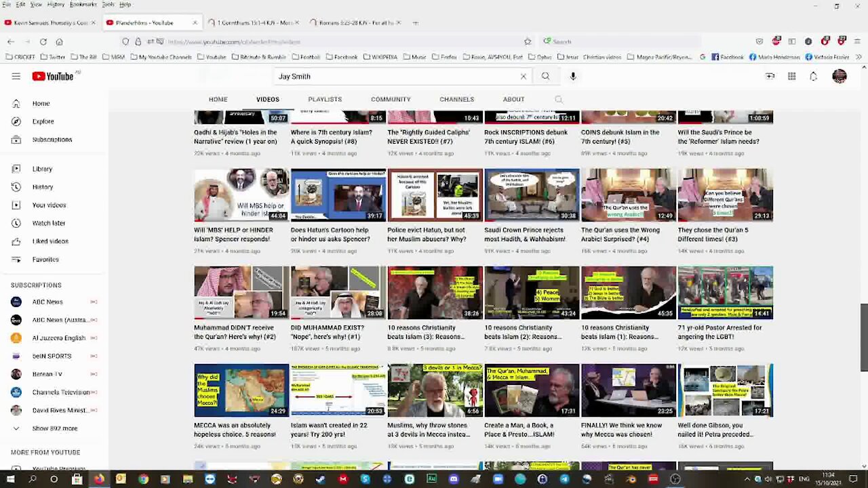Switch to the 1 Corinthians 15:1-4 KJV tab
The height and width of the screenshot is (488, 868).
tap(252, 22)
